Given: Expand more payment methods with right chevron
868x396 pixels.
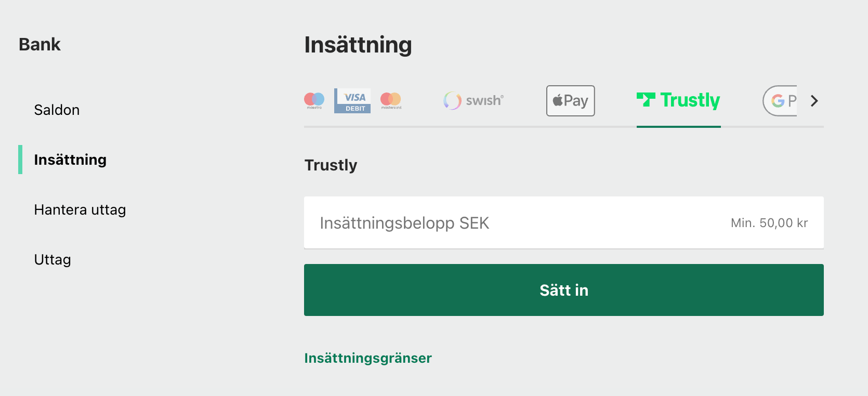Looking at the screenshot, I should click(x=814, y=101).
